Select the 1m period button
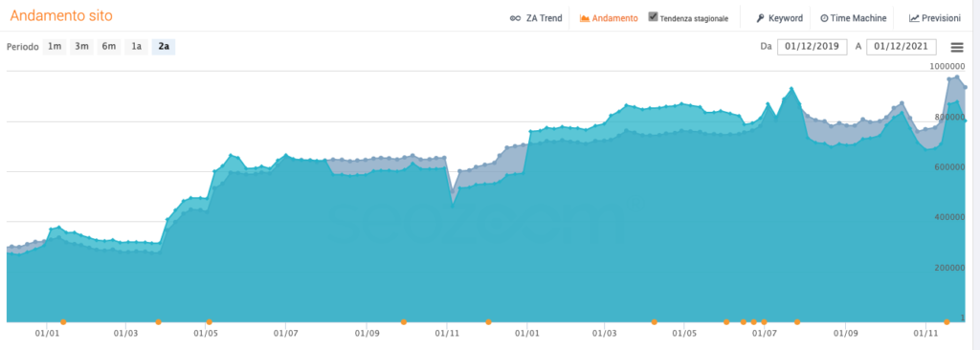Viewport: 980px width, 350px height. 55,47
